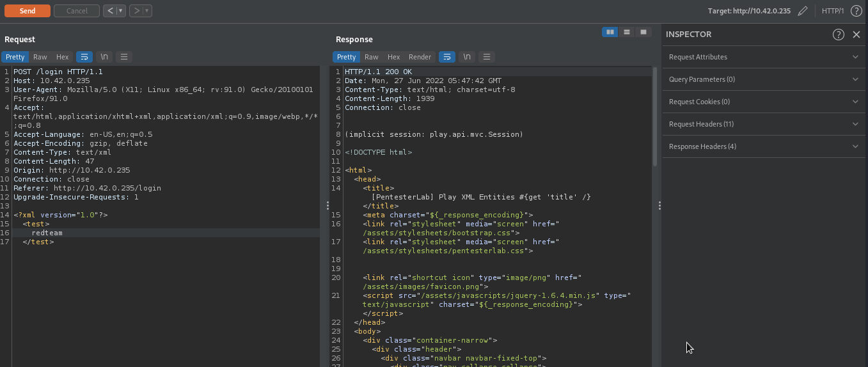Image resolution: width=868 pixels, height=367 pixels.
Task: Toggle non-printable characters in Response pane
Action: click(467, 57)
